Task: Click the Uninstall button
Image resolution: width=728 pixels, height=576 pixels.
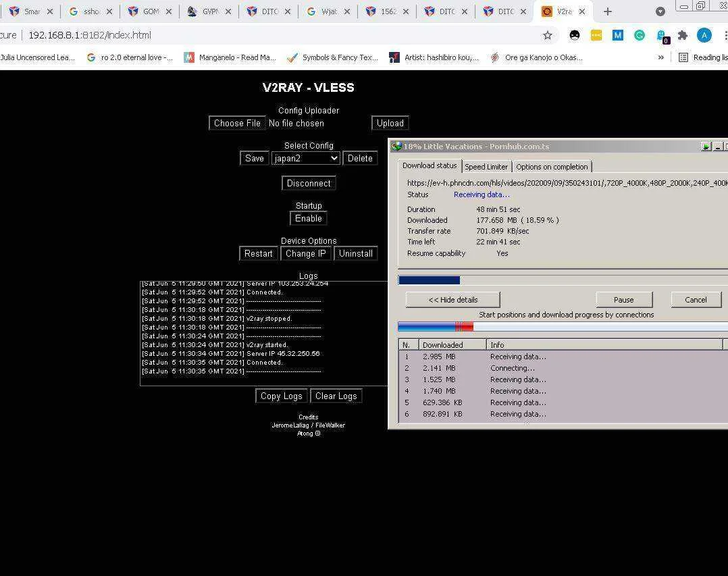Action: (356, 253)
